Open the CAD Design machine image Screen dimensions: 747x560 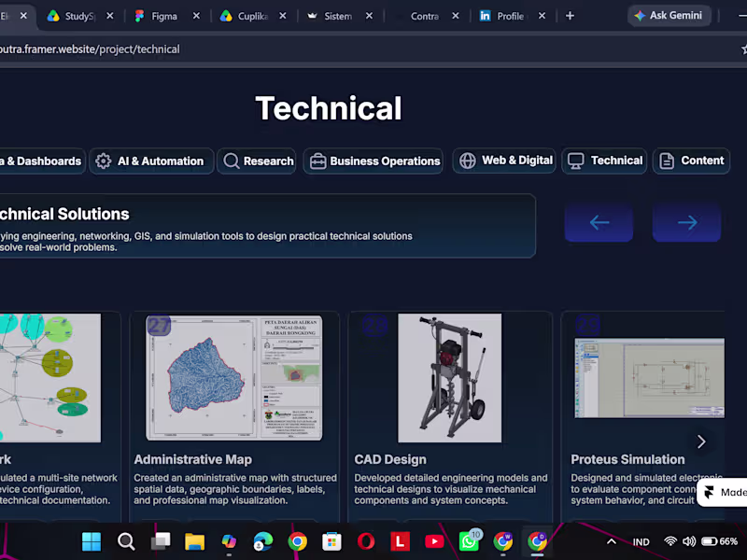[449, 378]
